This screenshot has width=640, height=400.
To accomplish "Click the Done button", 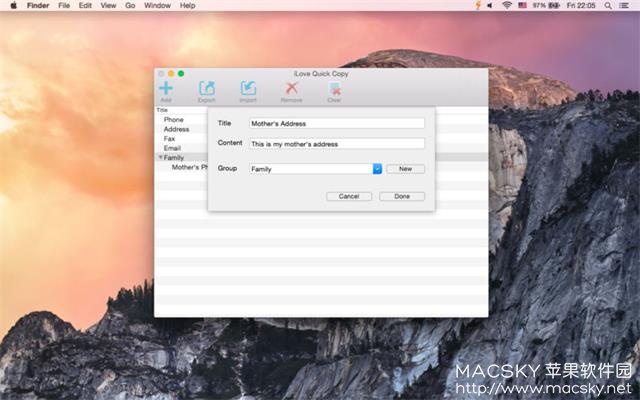I will (402, 196).
